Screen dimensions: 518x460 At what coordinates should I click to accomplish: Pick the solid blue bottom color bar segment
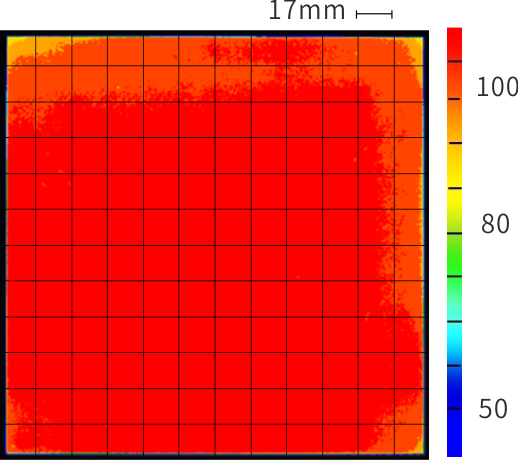pos(454,433)
